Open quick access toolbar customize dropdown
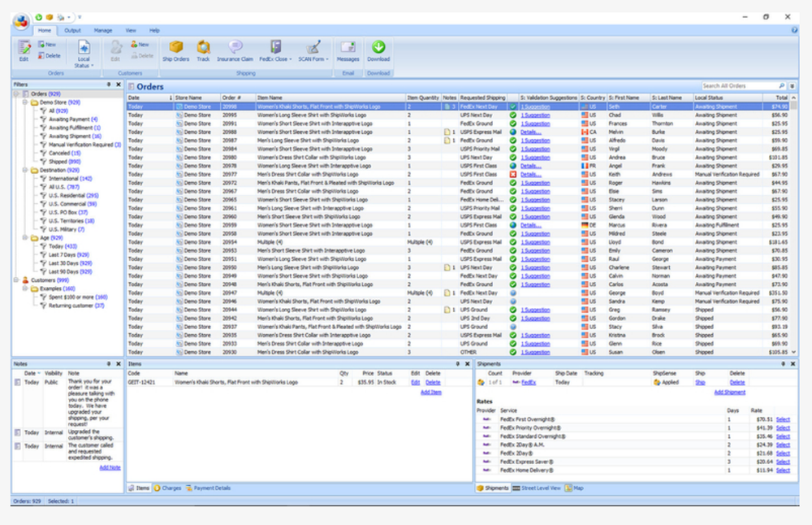This screenshot has height=525, width=812. click(80, 17)
